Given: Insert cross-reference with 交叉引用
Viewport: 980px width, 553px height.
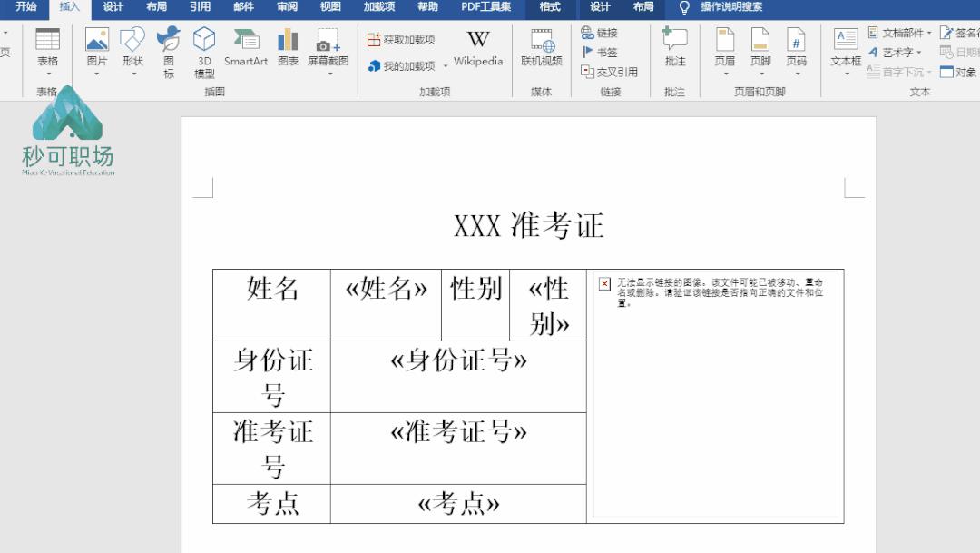Looking at the screenshot, I should [x=610, y=70].
